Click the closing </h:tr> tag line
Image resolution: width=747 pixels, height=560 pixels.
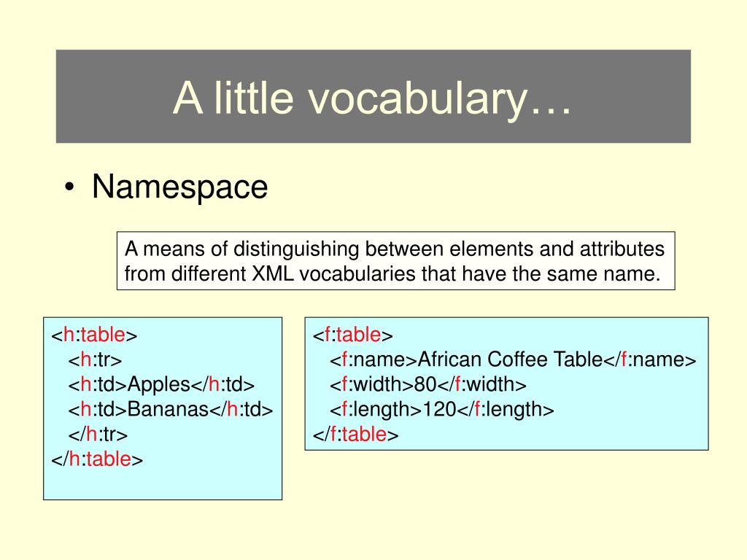tap(98, 435)
